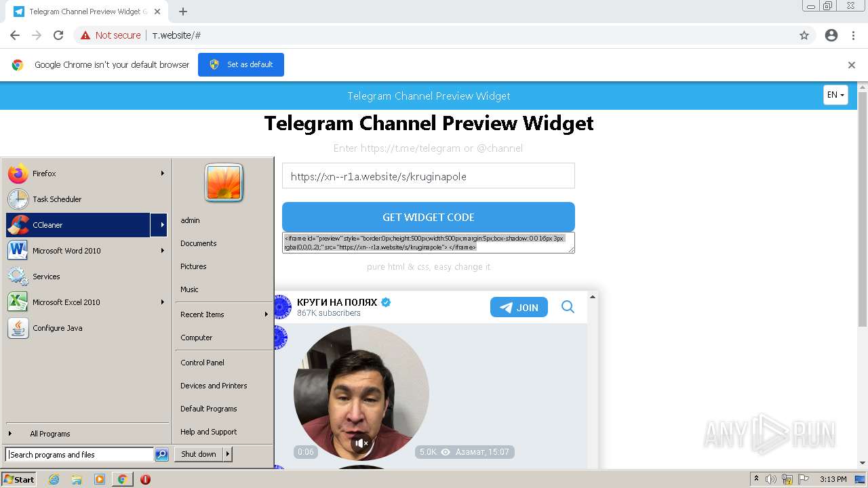
Task: Open media player taskbar icon
Action: coord(100,479)
